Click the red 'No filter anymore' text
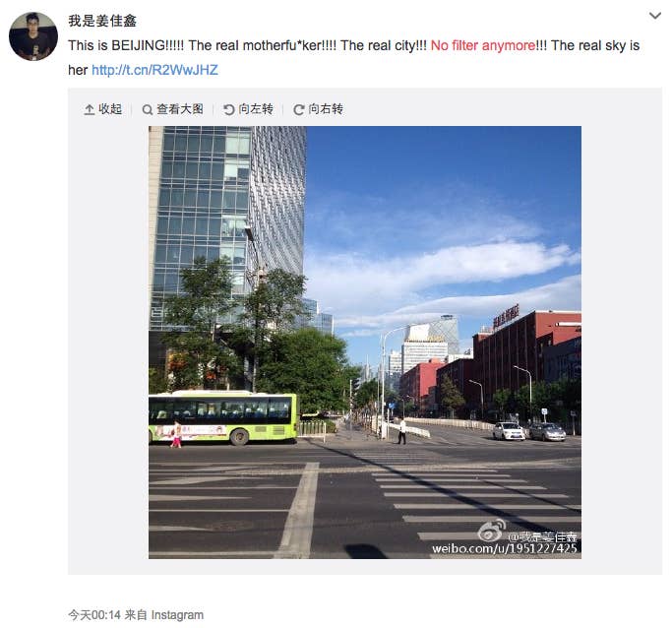Viewport: 672px width, 628px height. click(x=483, y=45)
